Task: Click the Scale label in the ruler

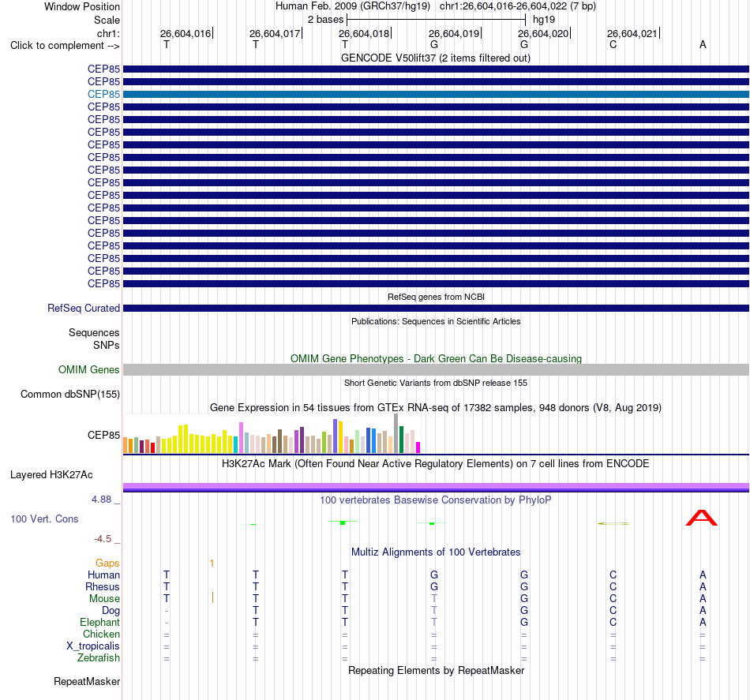Action: 107,20
